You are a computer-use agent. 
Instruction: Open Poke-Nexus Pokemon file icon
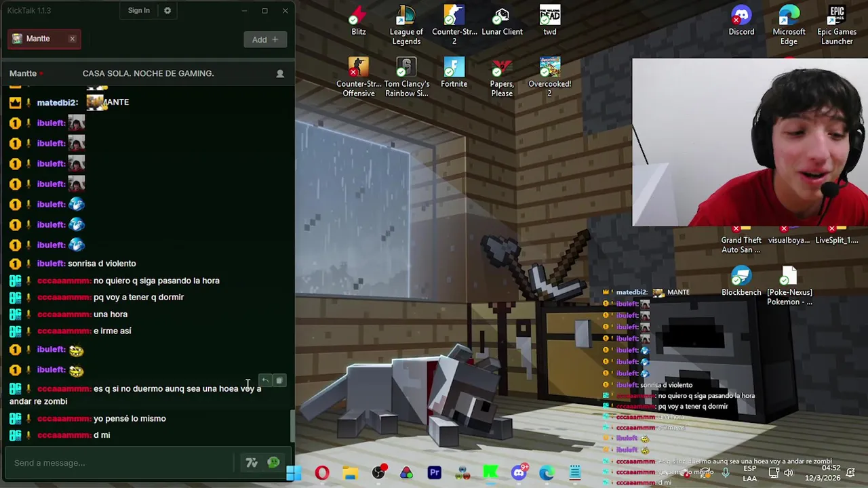(789, 286)
